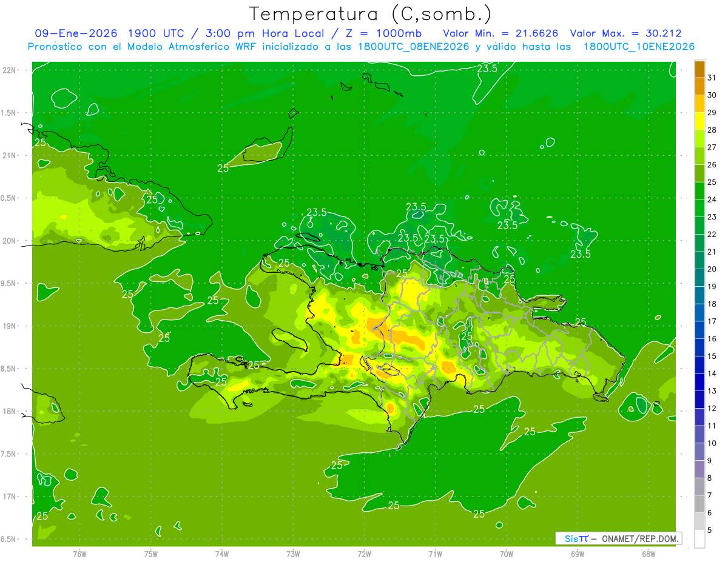Select the gray swatch between 6 and 7
This screenshot has height=562, width=728.
click(x=699, y=504)
